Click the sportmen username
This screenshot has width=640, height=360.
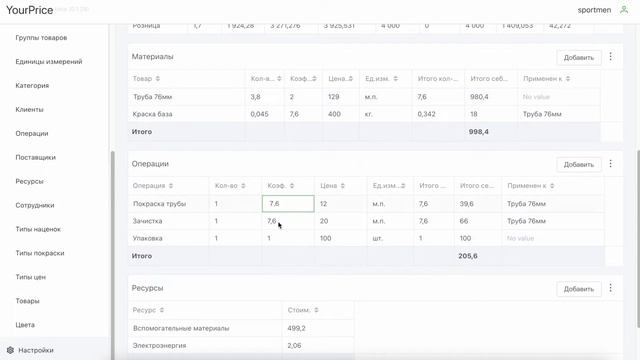pyautogui.click(x=594, y=10)
